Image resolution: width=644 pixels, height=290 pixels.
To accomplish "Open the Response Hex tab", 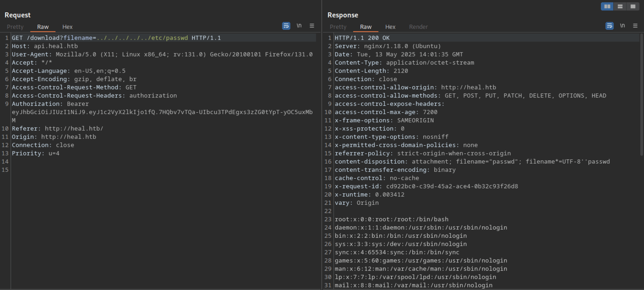I will [x=390, y=27].
